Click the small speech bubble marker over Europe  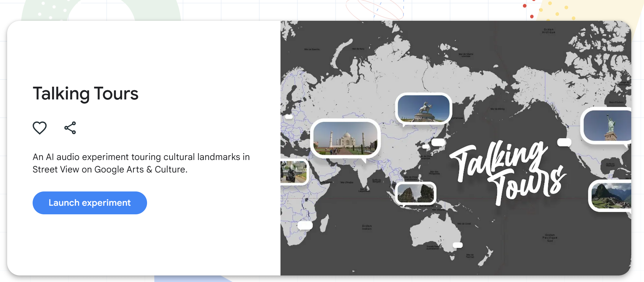(289, 117)
